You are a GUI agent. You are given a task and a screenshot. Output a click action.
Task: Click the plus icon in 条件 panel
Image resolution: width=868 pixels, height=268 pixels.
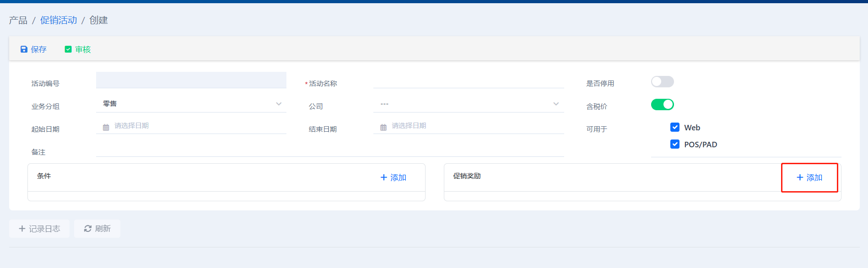tap(384, 177)
